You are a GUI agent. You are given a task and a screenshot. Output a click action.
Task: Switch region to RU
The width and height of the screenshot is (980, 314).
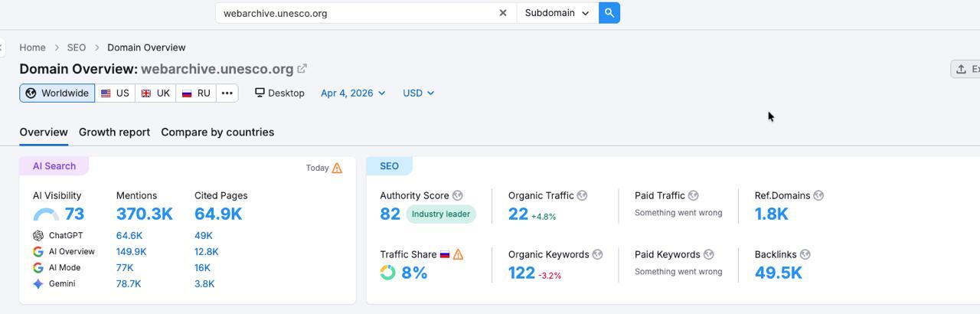(196, 93)
